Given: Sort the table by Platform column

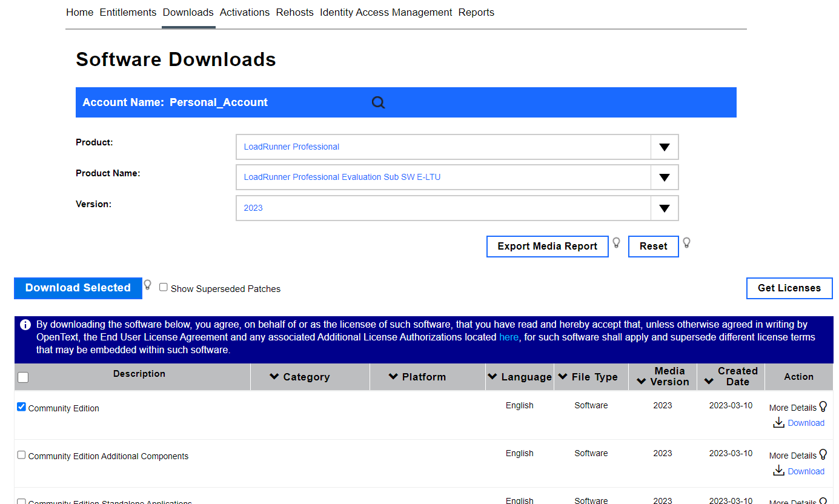Looking at the screenshot, I should [x=417, y=377].
